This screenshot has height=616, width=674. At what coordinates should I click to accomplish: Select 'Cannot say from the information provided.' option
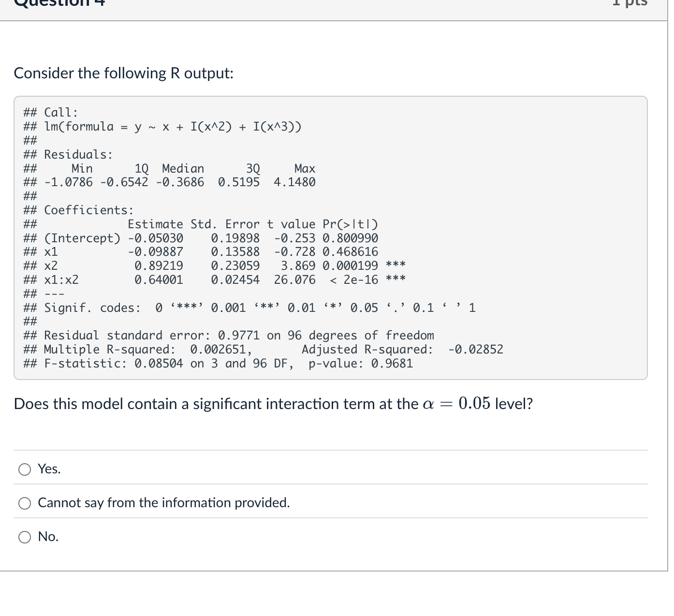(25, 503)
